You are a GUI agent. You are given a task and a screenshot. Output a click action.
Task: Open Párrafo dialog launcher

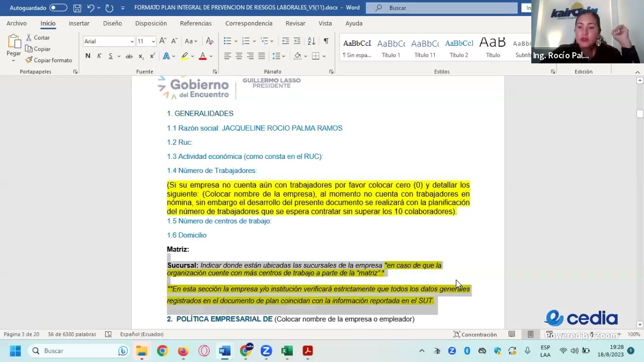331,72
